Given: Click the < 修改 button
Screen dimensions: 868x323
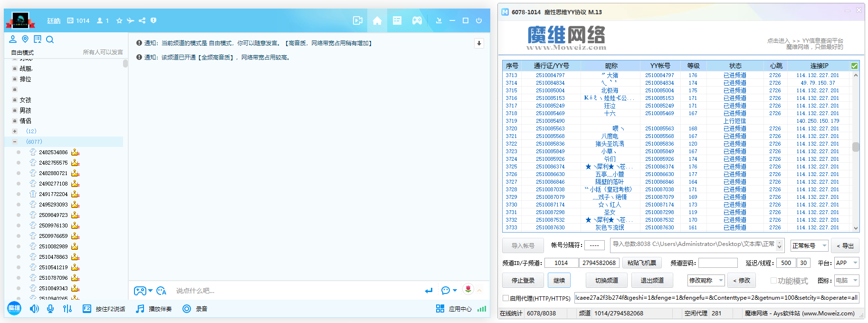Looking at the screenshot, I should click(x=742, y=281).
